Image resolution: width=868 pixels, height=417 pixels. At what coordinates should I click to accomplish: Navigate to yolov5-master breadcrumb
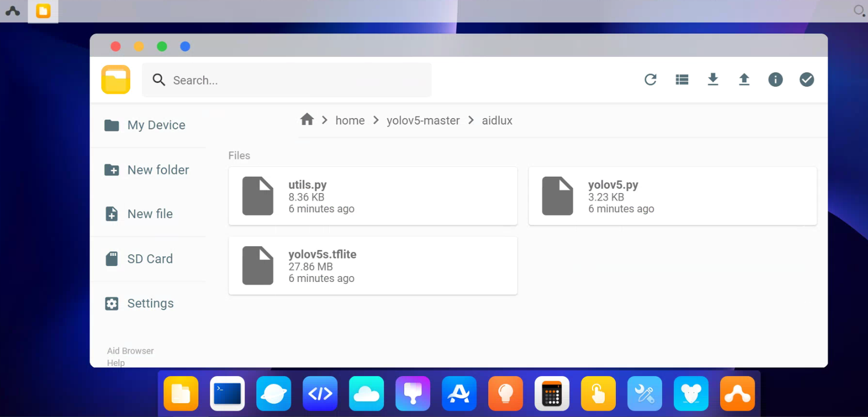point(423,120)
